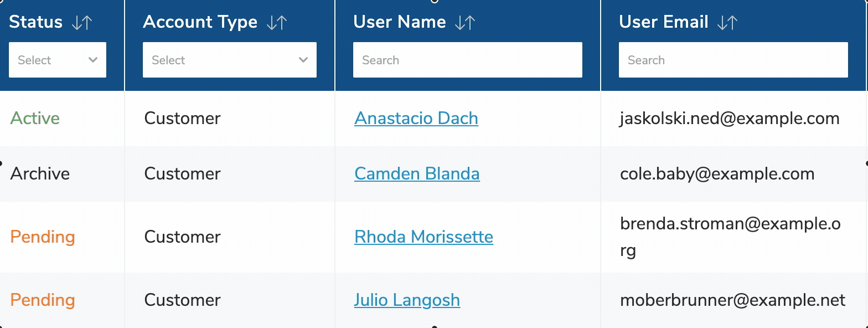Open the Status filter dropdown

click(58, 60)
